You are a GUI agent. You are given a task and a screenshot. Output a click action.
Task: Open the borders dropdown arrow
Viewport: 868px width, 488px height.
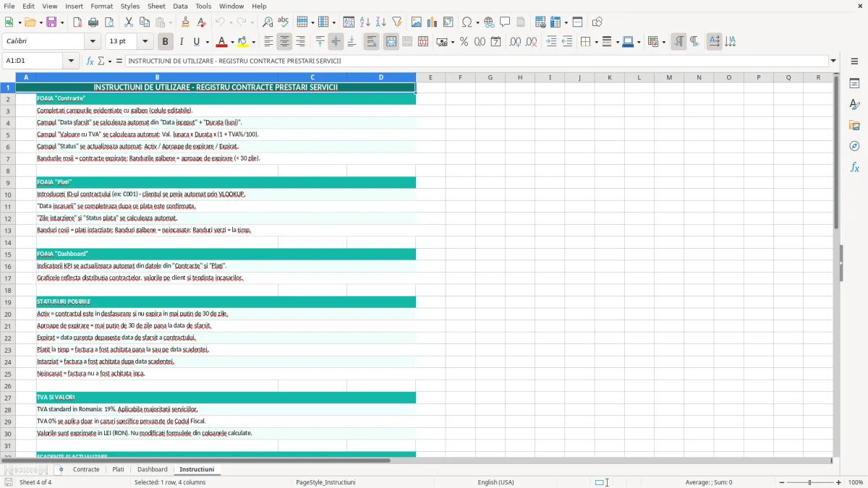[596, 42]
